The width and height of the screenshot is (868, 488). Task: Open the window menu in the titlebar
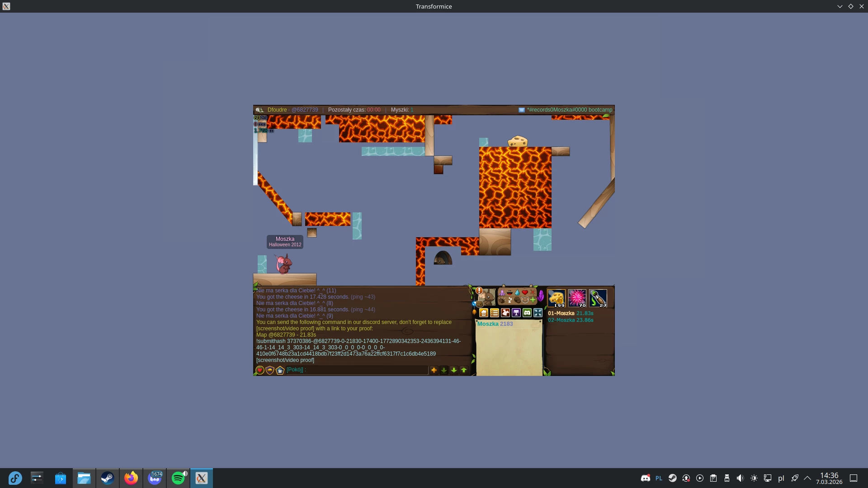pos(6,6)
